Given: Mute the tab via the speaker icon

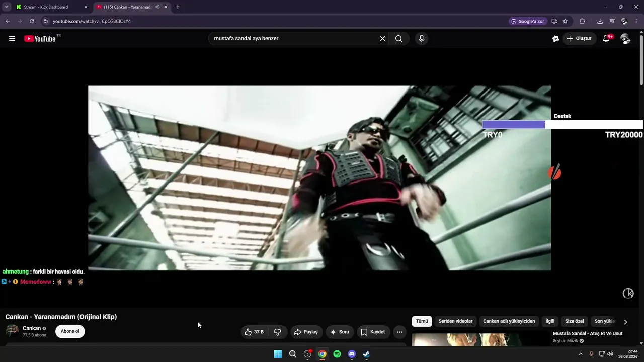Looking at the screenshot, I should coord(158,7).
